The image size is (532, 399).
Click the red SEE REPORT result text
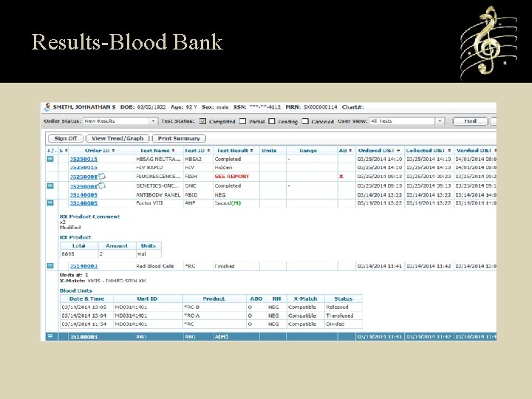(x=232, y=177)
